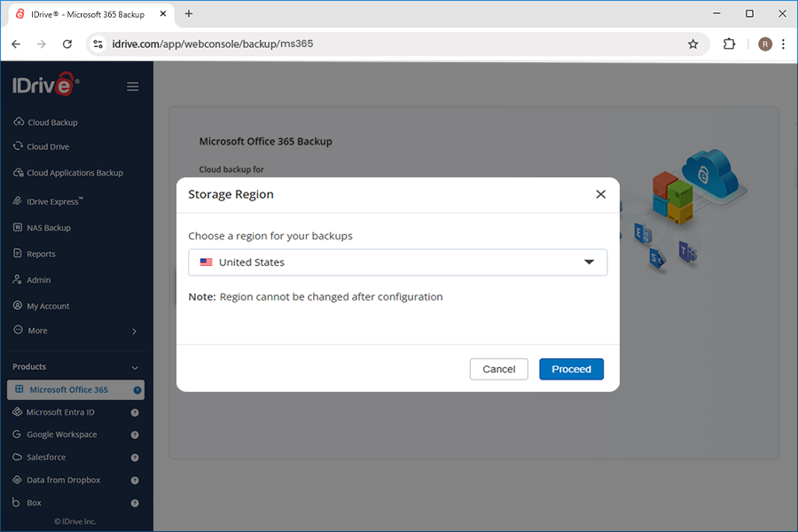Open browser extensions menu
Screen dimensions: 798x532
(729, 44)
